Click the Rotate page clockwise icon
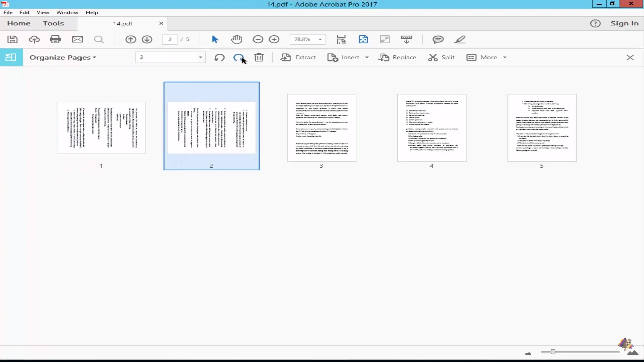 239,57
